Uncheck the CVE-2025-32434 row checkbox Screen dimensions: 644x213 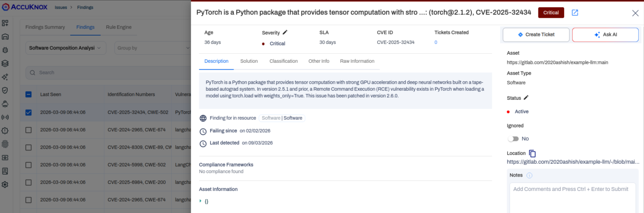(29, 112)
